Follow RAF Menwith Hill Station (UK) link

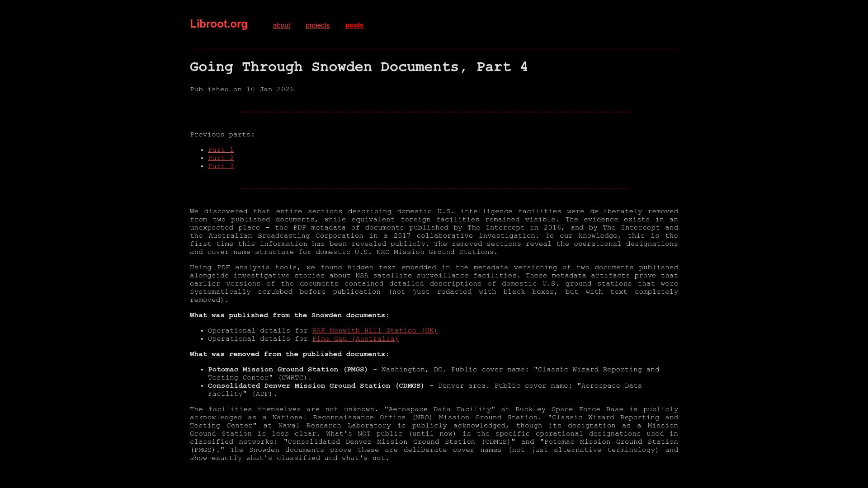click(x=375, y=331)
